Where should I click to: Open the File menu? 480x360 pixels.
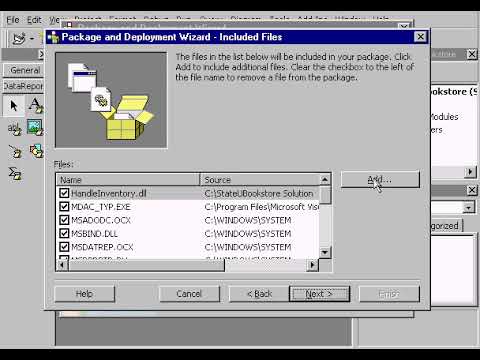[x=13, y=20]
